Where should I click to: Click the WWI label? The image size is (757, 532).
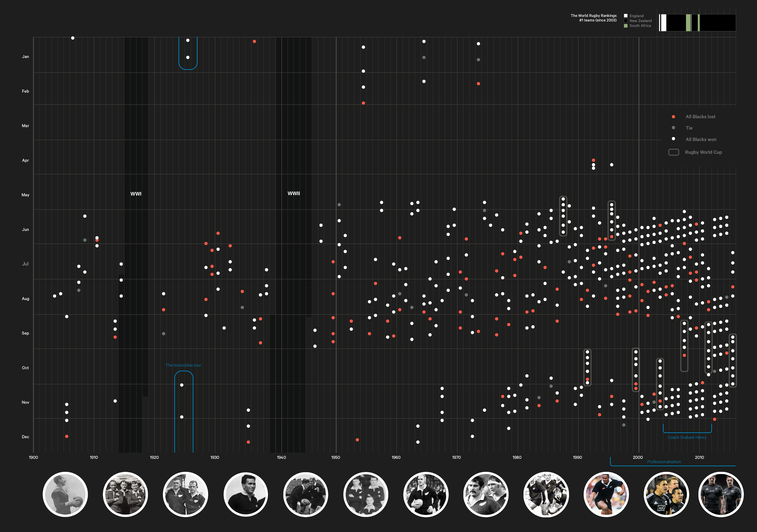pyautogui.click(x=136, y=194)
